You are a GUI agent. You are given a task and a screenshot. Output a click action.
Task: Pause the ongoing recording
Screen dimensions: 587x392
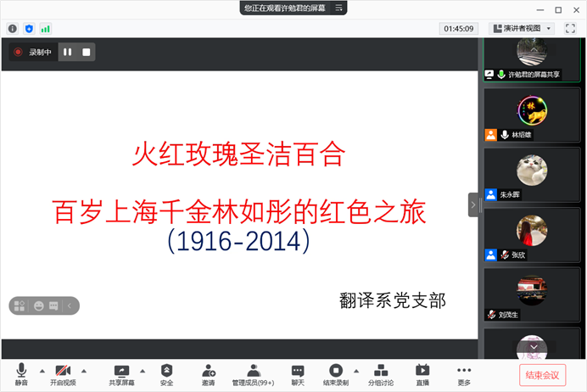(x=68, y=52)
